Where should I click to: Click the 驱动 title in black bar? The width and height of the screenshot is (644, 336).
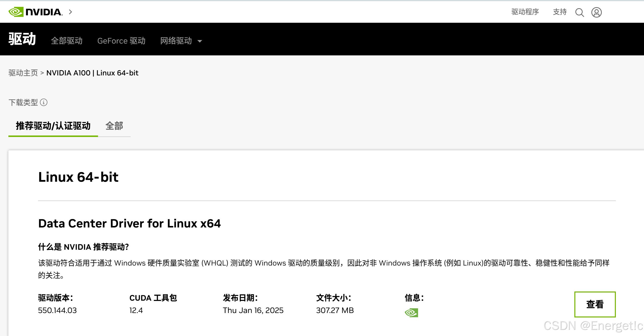22,39
